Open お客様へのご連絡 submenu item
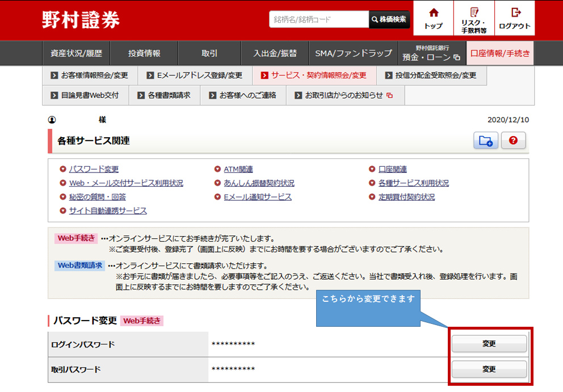This screenshot has height=392, width=563. (243, 95)
